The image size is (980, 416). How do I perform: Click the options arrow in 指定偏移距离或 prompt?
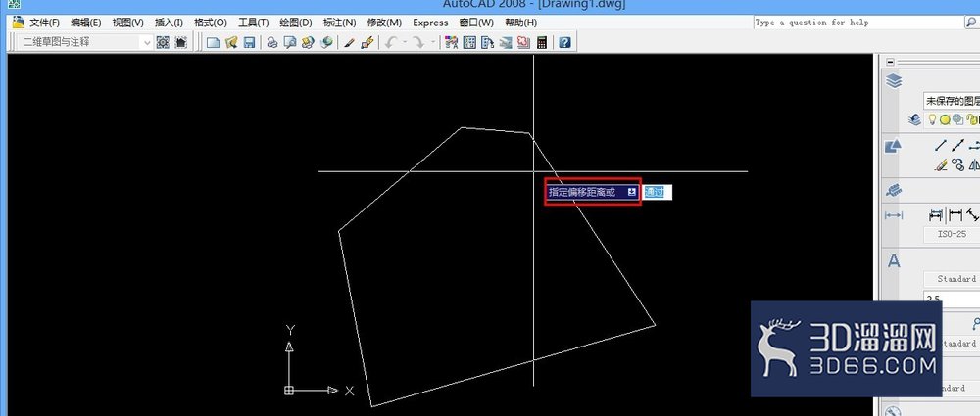[632, 192]
